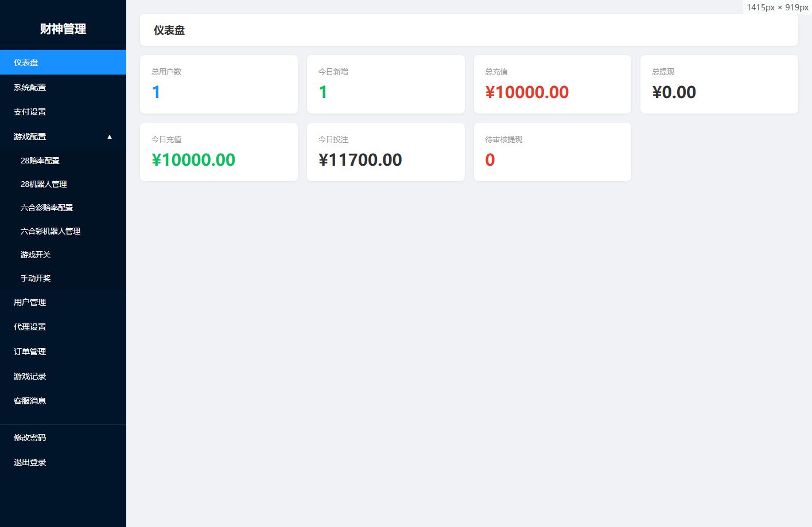Click the 待审核提现 statistics card

553,152
